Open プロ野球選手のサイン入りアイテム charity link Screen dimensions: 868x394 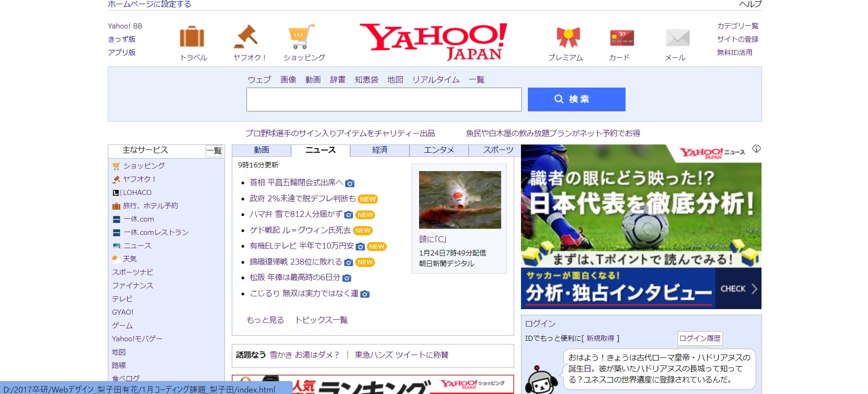tap(340, 133)
